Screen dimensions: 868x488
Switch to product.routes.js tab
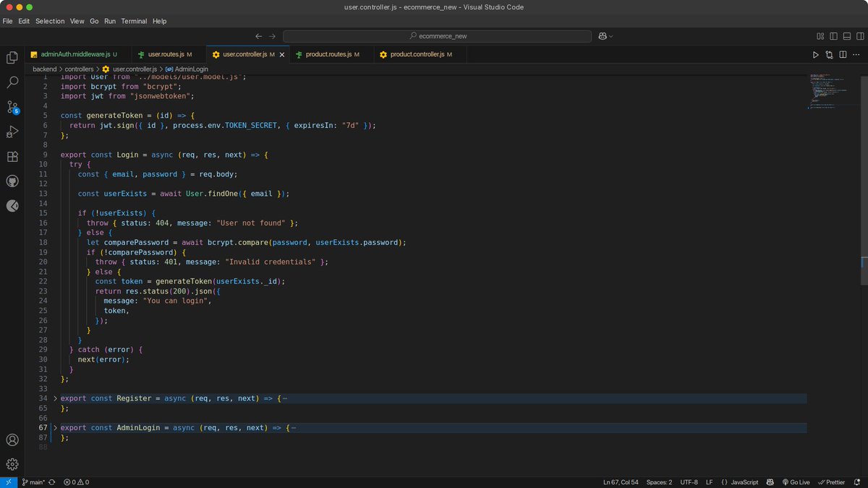click(333, 54)
